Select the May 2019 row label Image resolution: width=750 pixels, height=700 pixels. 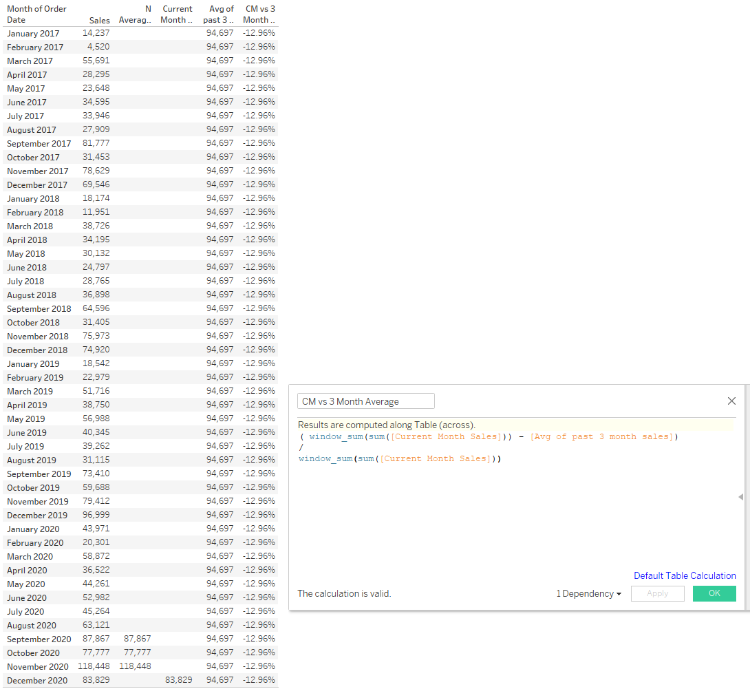pyautogui.click(x=26, y=419)
